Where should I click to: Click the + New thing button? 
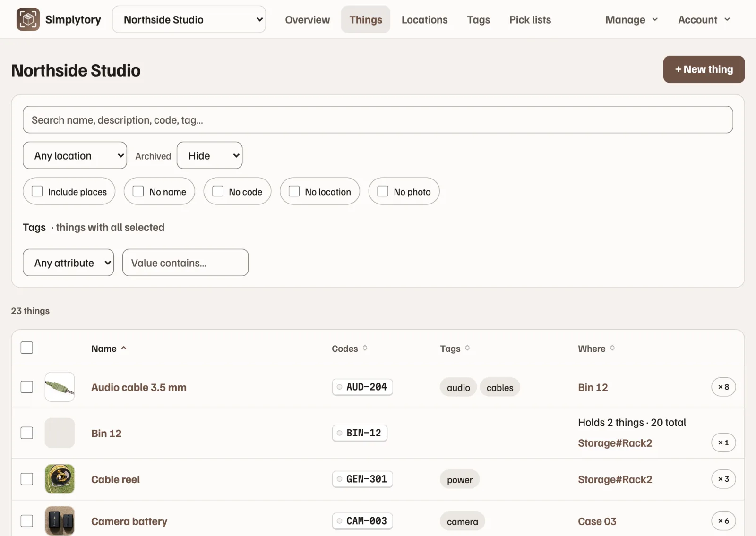[x=704, y=69]
